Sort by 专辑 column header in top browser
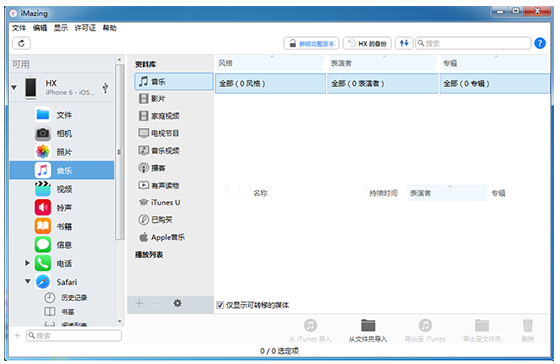This screenshot has height=364, width=560. (495, 63)
